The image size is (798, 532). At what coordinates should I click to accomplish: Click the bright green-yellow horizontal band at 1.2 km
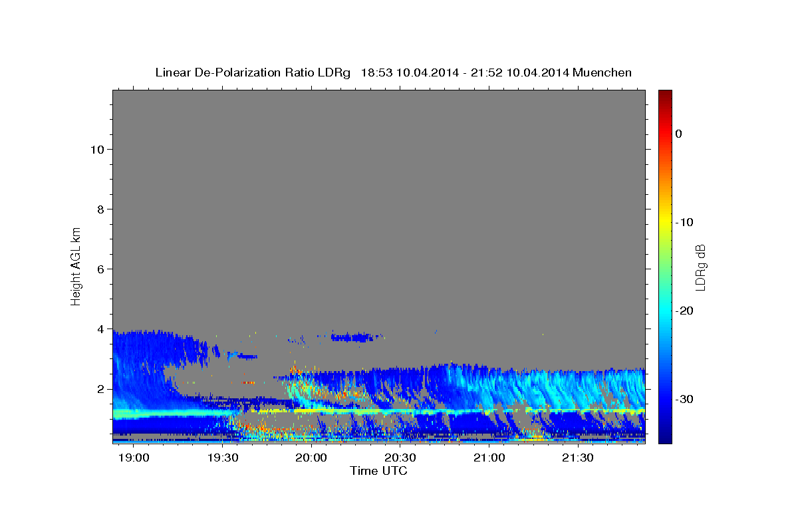click(378, 412)
